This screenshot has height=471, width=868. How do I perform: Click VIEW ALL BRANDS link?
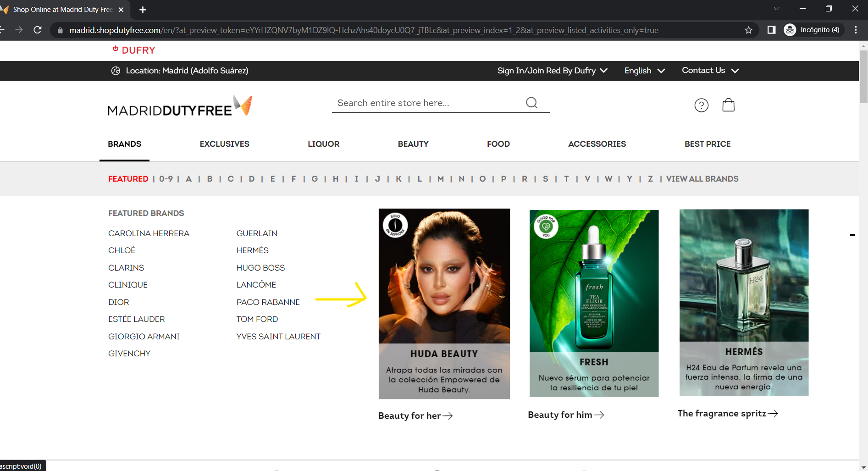702,179
